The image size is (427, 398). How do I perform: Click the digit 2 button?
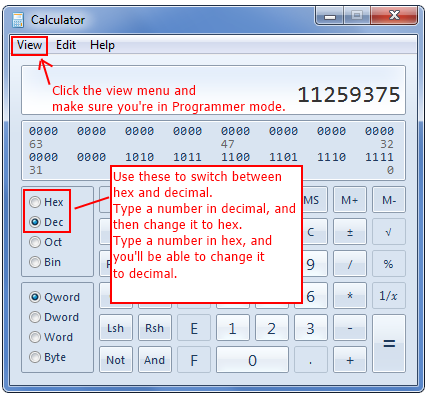[x=272, y=328]
